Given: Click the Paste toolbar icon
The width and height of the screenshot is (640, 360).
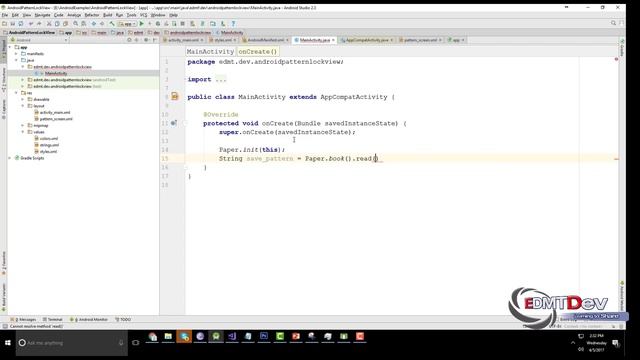Looking at the screenshot, I should tap(65, 24).
